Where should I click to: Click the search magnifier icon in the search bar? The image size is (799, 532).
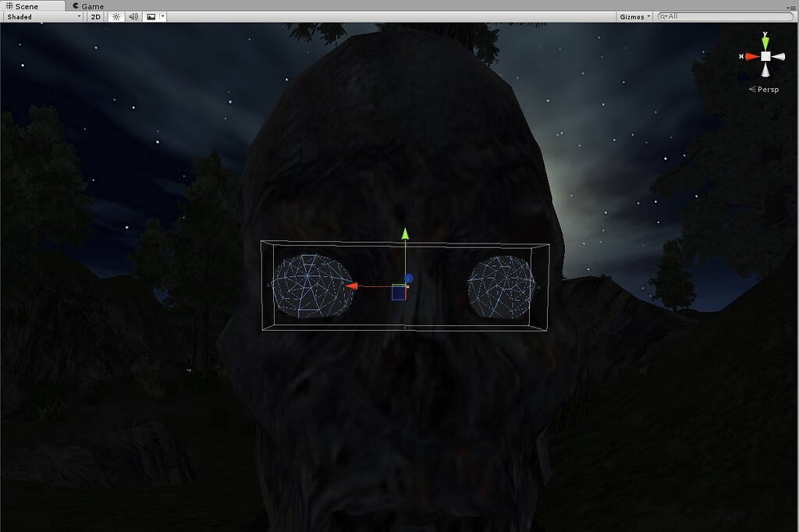click(x=662, y=16)
